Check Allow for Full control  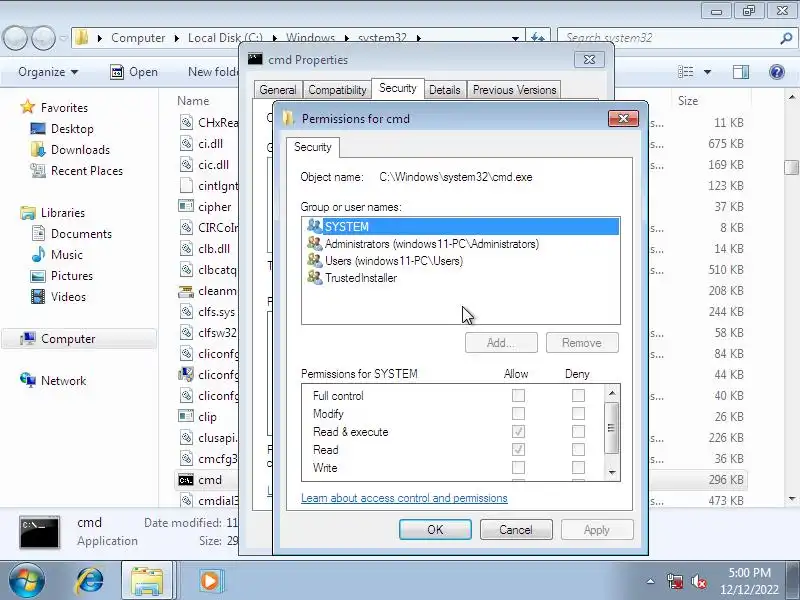(518, 395)
